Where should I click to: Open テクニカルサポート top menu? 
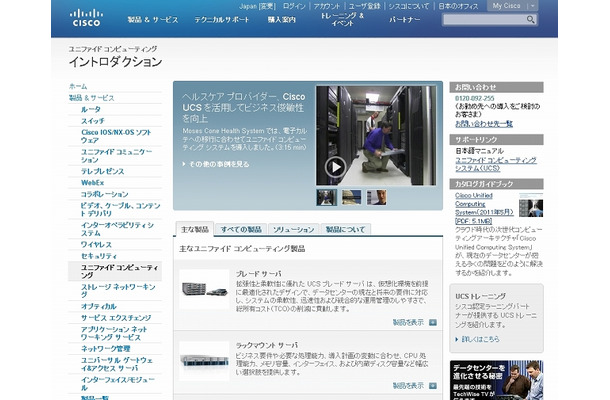(221, 19)
